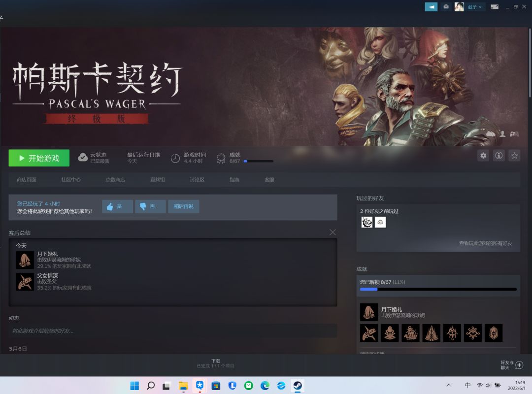Click the activity input field 将此游戏介绍给您的好友
Viewport: 532px width, 394px height.
(x=173, y=331)
